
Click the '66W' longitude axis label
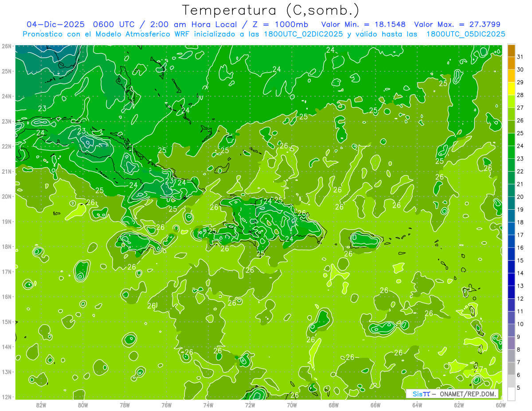pyautogui.click(x=375, y=405)
